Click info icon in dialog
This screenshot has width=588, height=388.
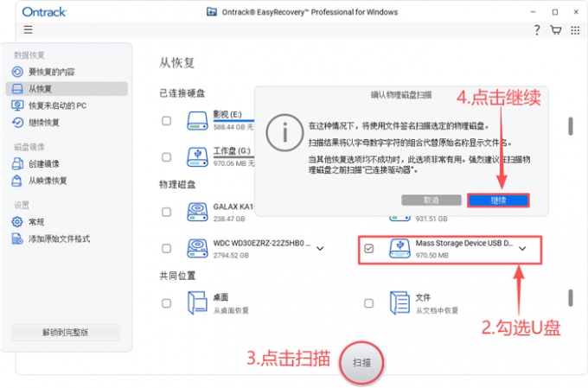[284, 132]
